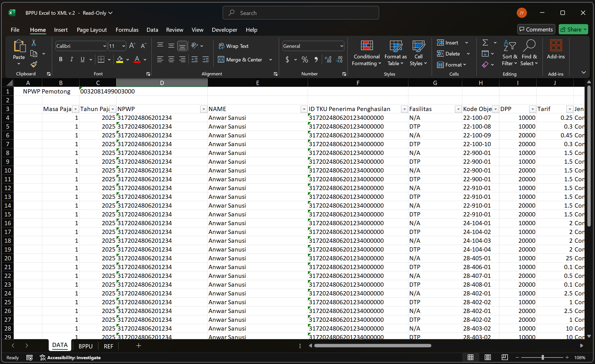
Task: Click the Percent Style icon
Action: pyautogui.click(x=305, y=59)
